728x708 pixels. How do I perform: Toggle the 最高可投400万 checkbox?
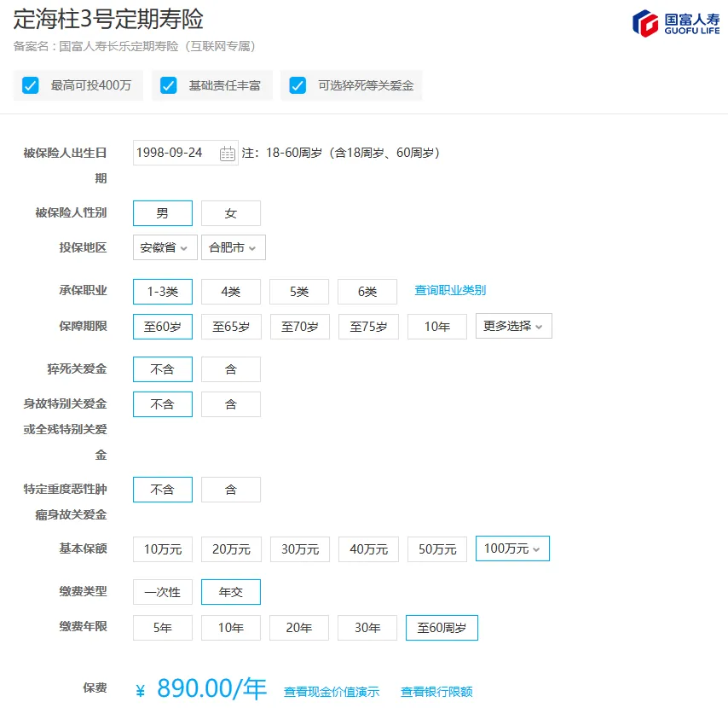31,85
